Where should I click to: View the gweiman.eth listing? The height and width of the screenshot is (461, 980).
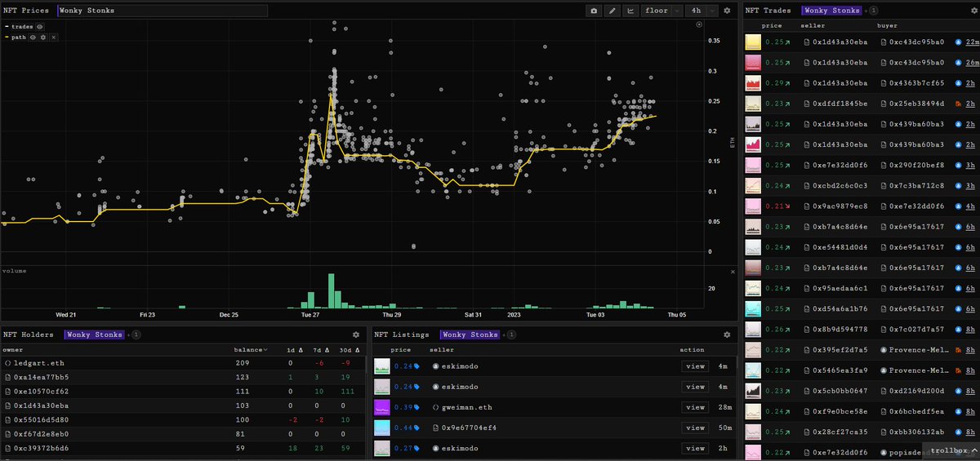pyautogui.click(x=695, y=407)
